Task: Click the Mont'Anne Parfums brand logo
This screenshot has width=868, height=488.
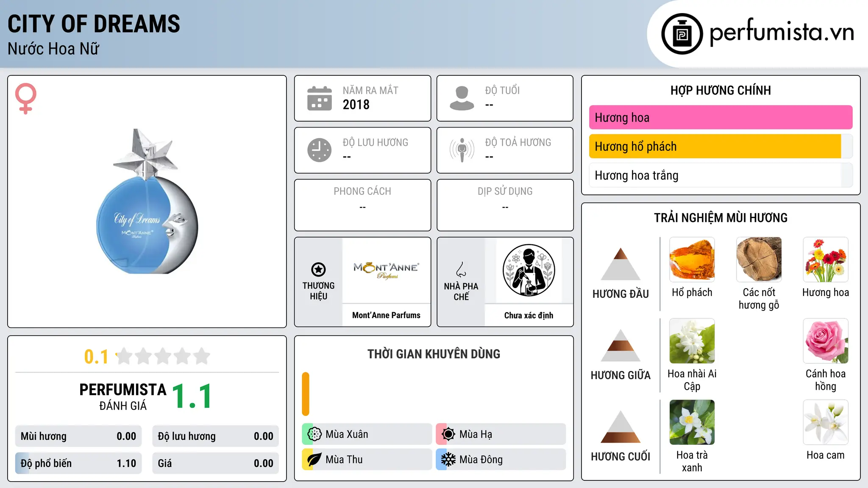Action: click(387, 270)
